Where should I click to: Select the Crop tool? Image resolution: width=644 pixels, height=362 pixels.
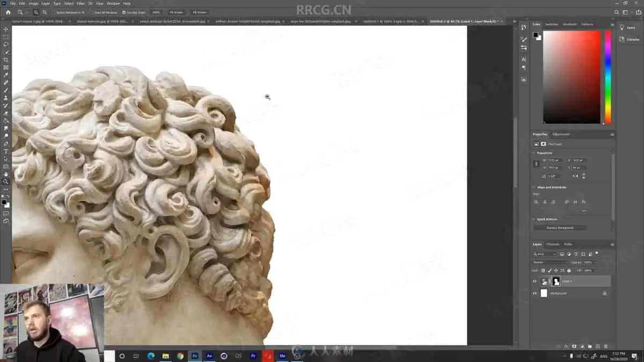coord(6,60)
